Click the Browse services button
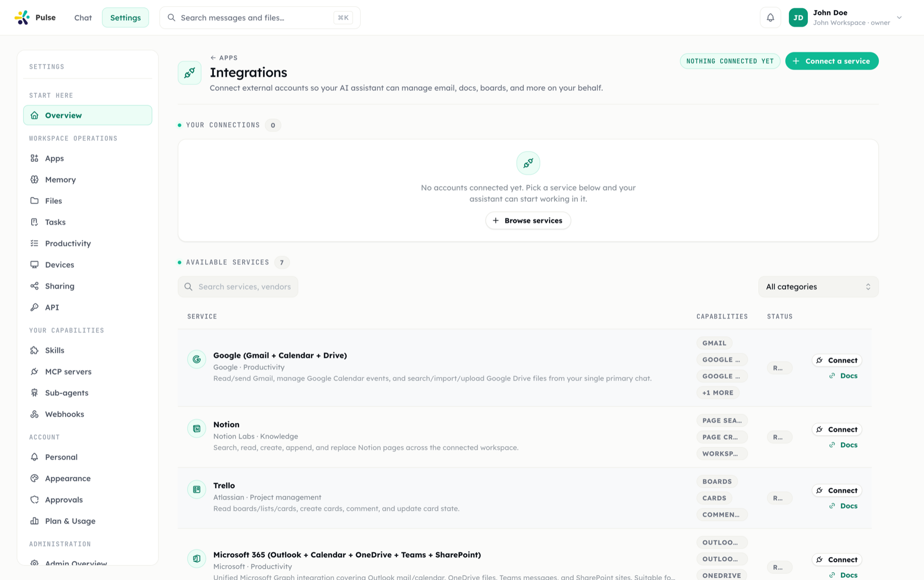 point(528,221)
